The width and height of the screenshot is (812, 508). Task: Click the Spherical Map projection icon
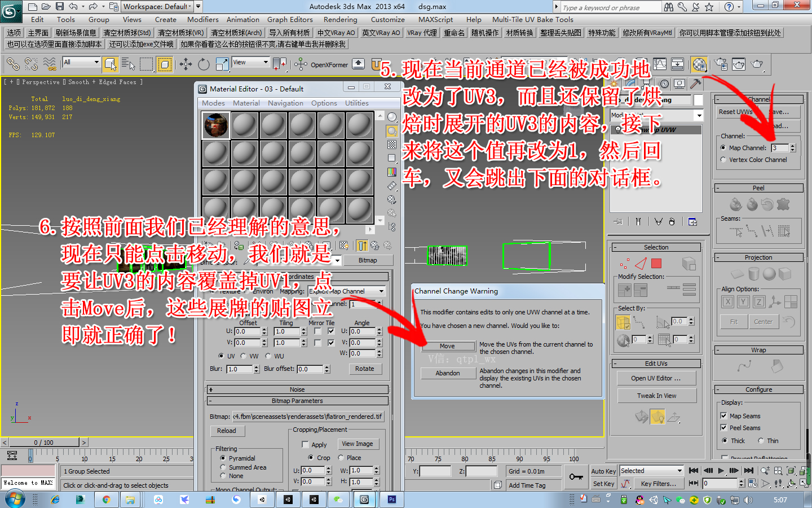point(769,274)
